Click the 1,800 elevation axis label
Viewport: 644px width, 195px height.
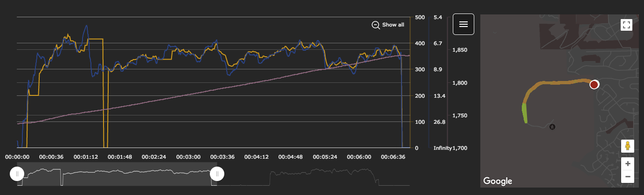pos(460,83)
